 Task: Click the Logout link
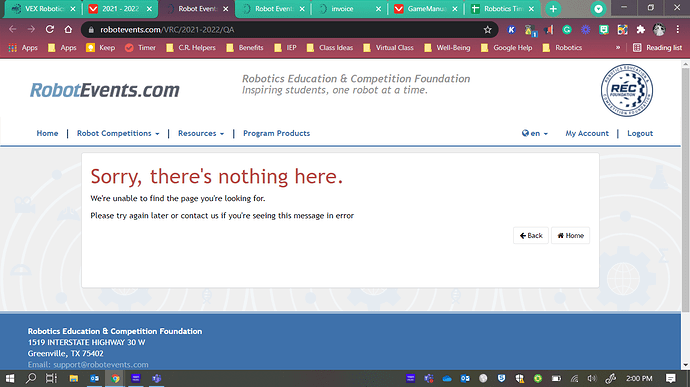tap(640, 133)
